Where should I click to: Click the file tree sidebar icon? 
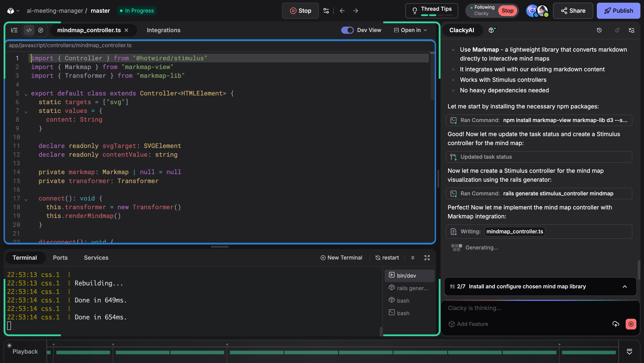tap(14, 30)
